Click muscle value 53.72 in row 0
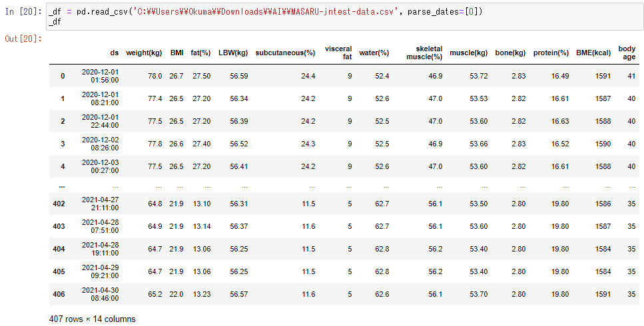 (x=479, y=76)
